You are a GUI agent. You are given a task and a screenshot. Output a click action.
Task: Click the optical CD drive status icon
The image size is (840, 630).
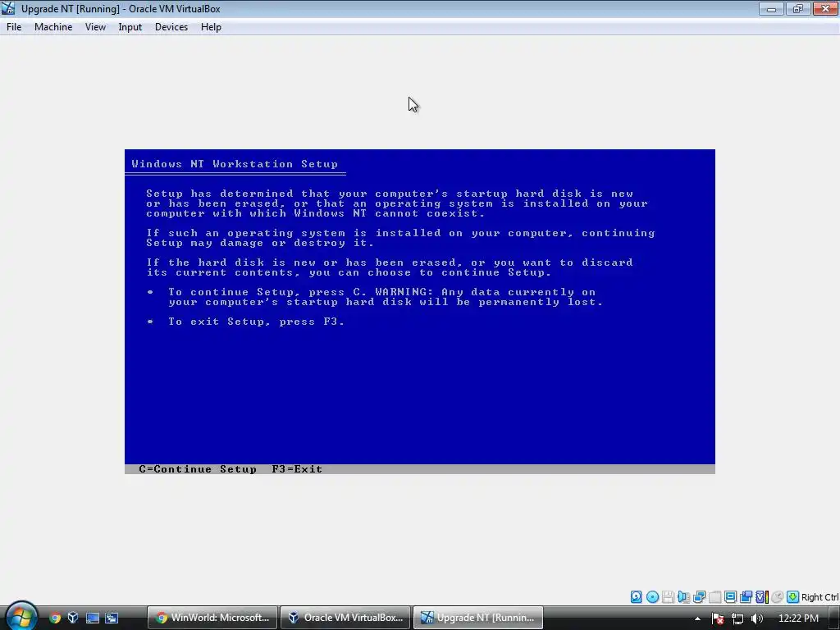point(652,597)
